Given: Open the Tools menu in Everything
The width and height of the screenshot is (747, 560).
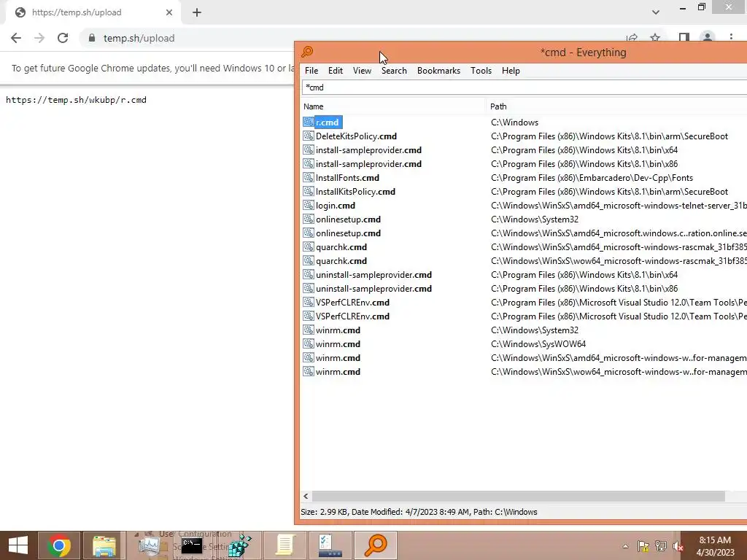Looking at the screenshot, I should click(x=481, y=71).
